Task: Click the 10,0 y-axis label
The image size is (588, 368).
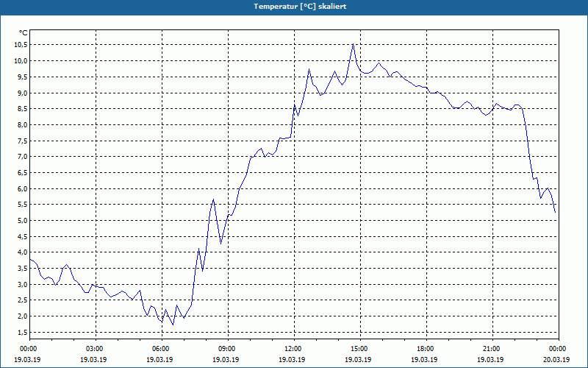Action: coord(21,61)
